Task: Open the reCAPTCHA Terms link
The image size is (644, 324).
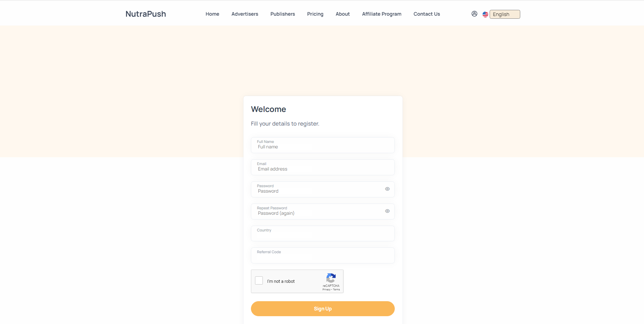Action: [336, 290]
